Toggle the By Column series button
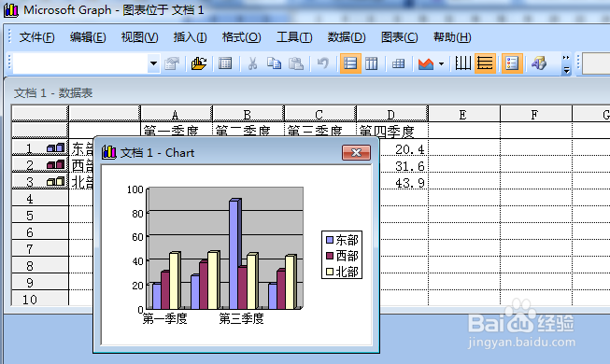 click(x=371, y=63)
